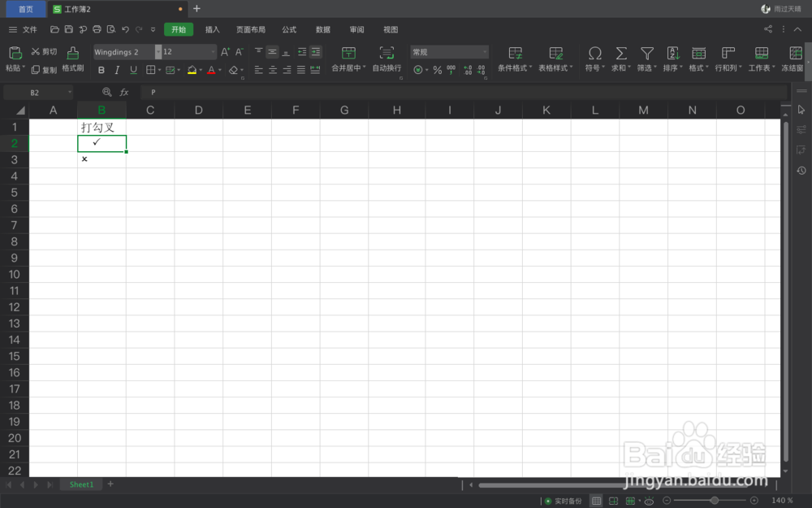812x508 pixels.
Task: Toggle eye protection mode icon in status bar
Action: (649, 501)
